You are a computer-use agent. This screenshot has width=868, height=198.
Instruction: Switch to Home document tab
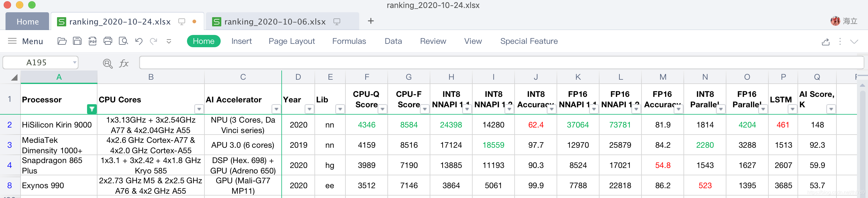[28, 21]
